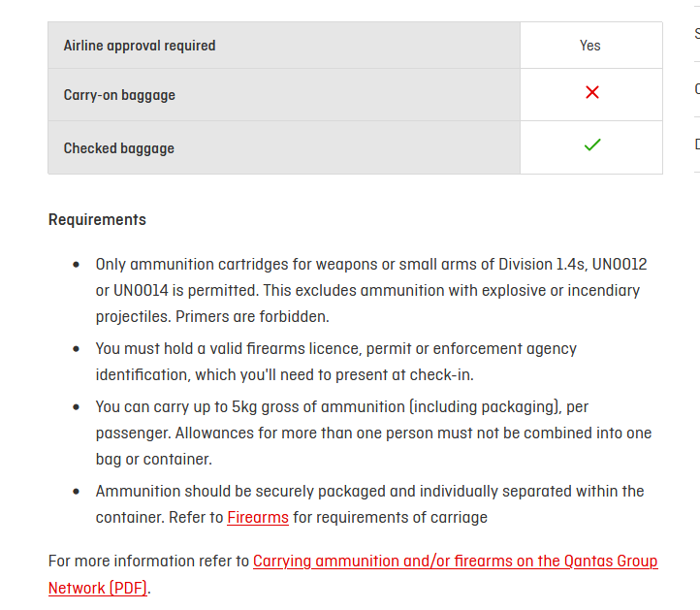Select the Carry-on baggage row label
This screenshot has height=610, width=700.
(119, 95)
